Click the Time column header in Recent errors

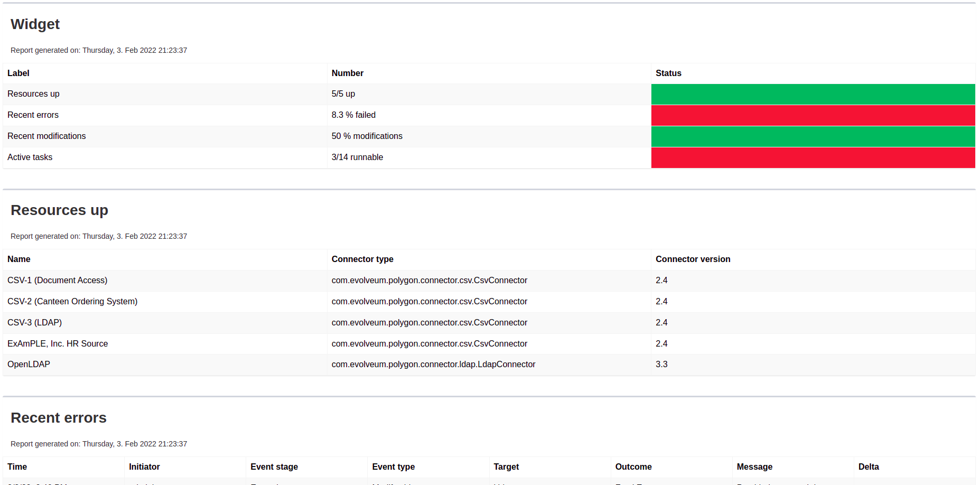pos(17,467)
